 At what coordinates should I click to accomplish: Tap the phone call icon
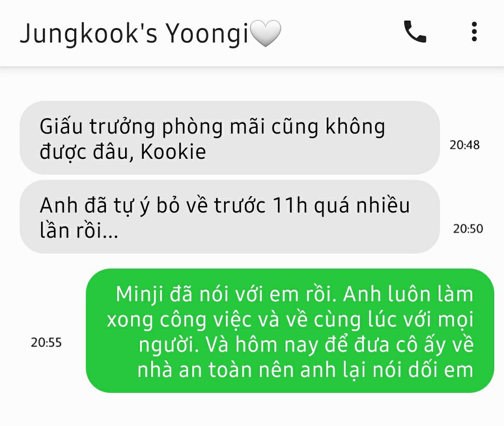415,32
